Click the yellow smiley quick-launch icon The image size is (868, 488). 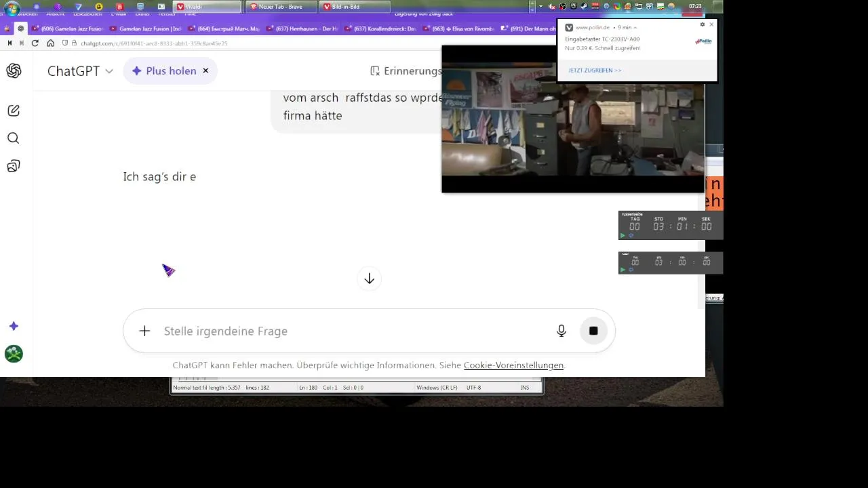pyautogui.click(x=99, y=7)
